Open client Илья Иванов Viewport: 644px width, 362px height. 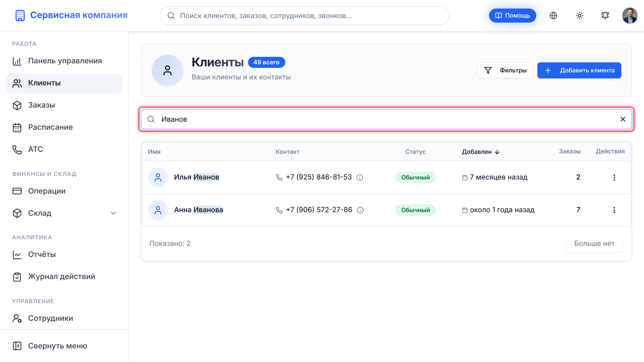coord(196,177)
